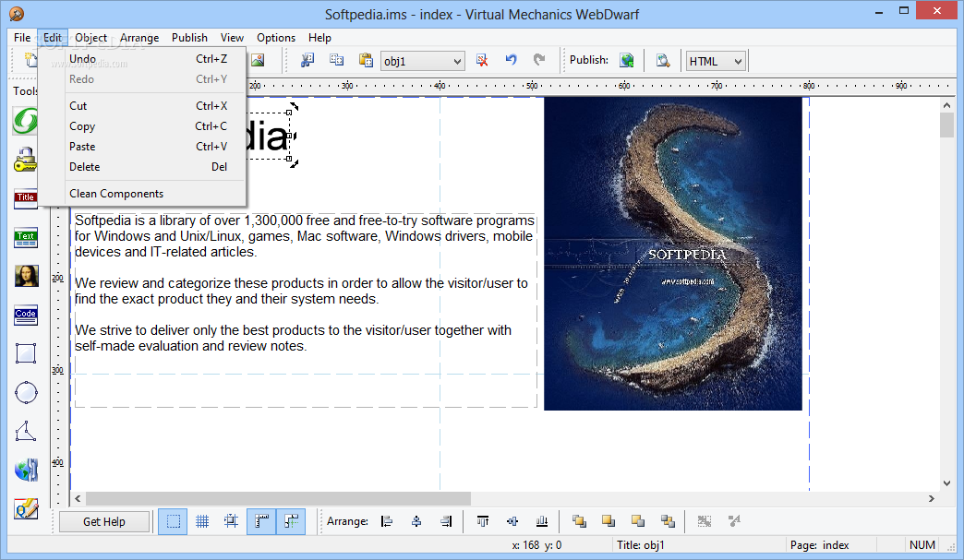Image resolution: width=964 pixels, height=560 pixels.
Task: Open the Publish menu
Action: (x=189, y=38)
